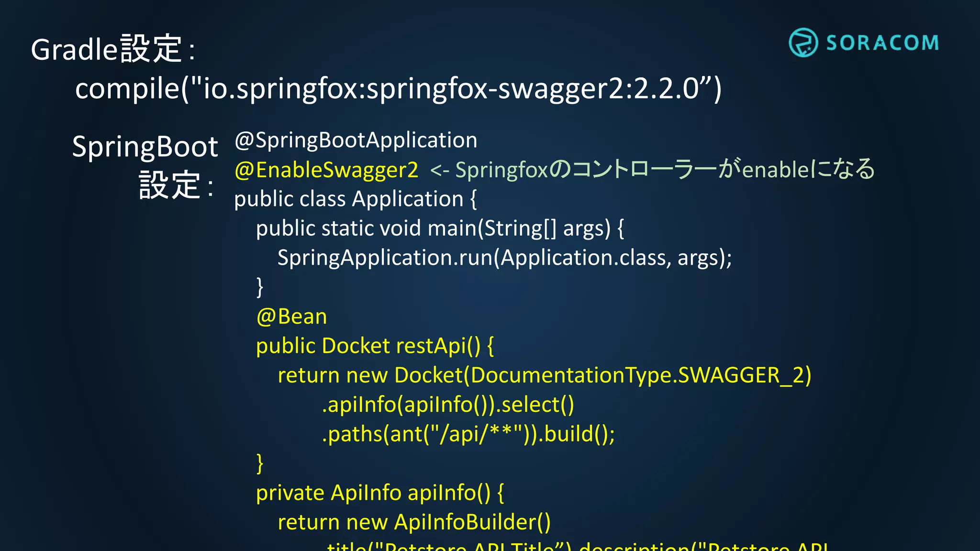Click 'public static void main(String[] args)' line
This screenshot has height=551, width=980.
pos(440,229)
